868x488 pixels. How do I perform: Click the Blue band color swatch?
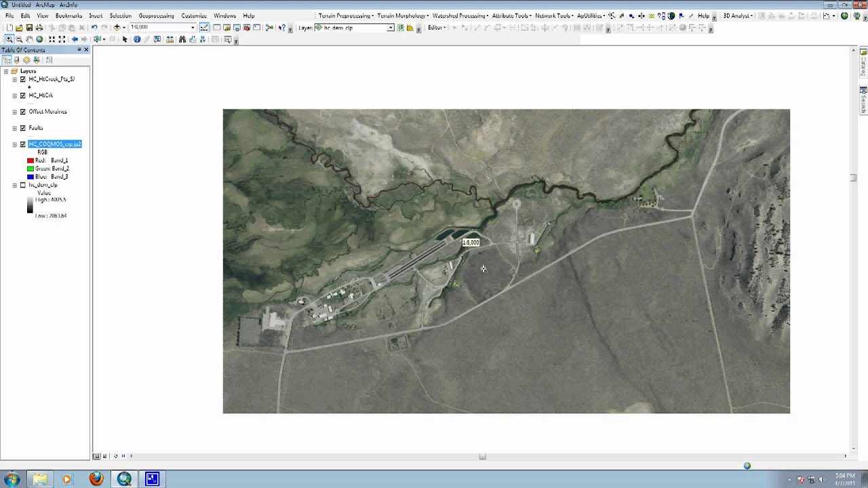pos(31,177)
